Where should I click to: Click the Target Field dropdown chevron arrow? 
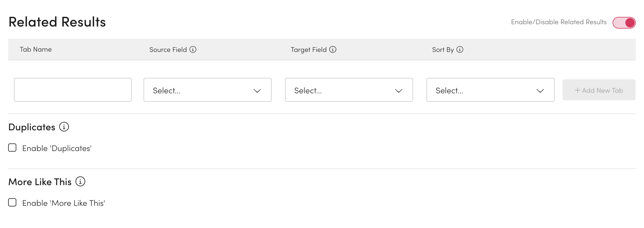399,91
